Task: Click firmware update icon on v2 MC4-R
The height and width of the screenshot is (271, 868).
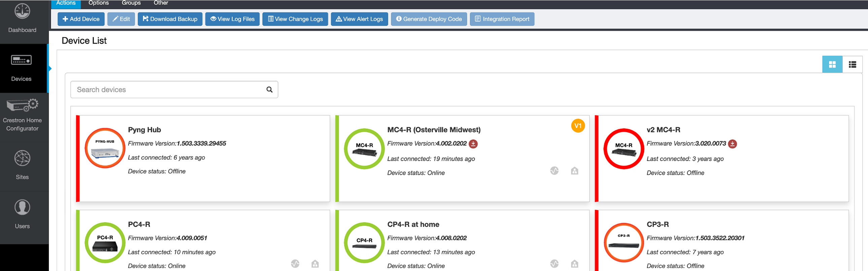Action: (x=732, y=144)
